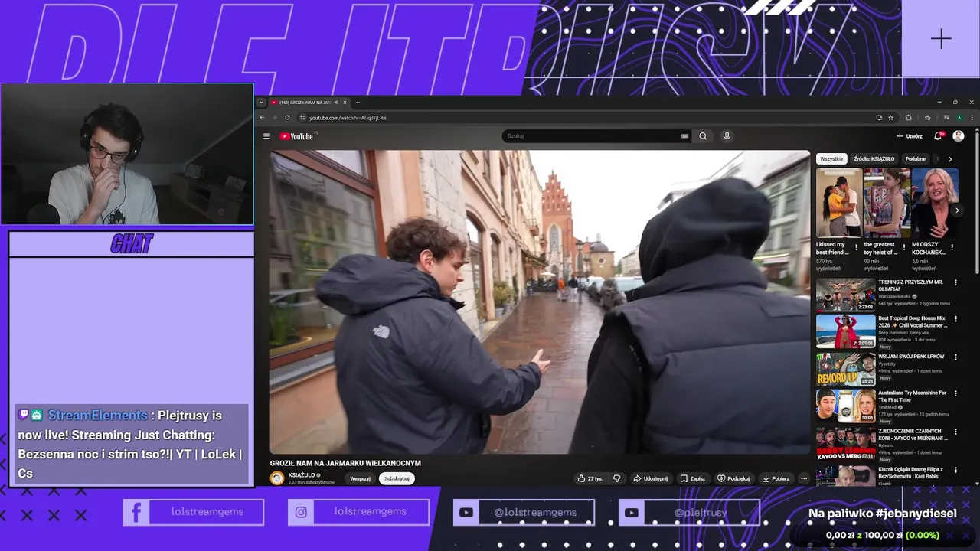980x551 pixels.
Task: Go forward in the browser
Action: coord(274,118)
